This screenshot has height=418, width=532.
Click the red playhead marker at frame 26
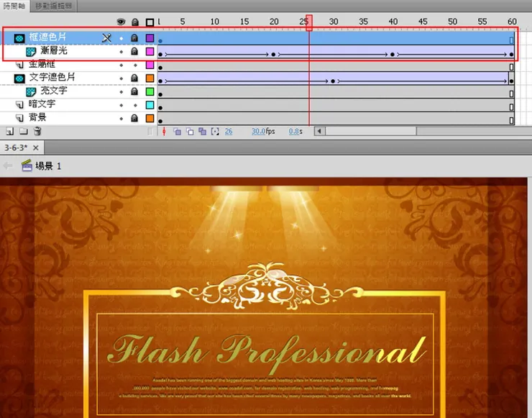pos(309,22)
